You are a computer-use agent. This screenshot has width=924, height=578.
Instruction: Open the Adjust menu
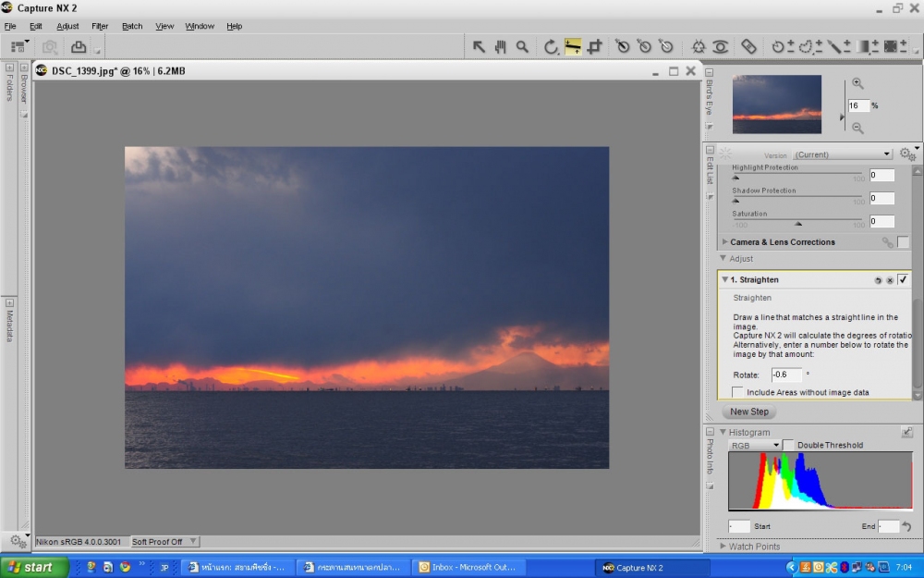click(67, 26)
